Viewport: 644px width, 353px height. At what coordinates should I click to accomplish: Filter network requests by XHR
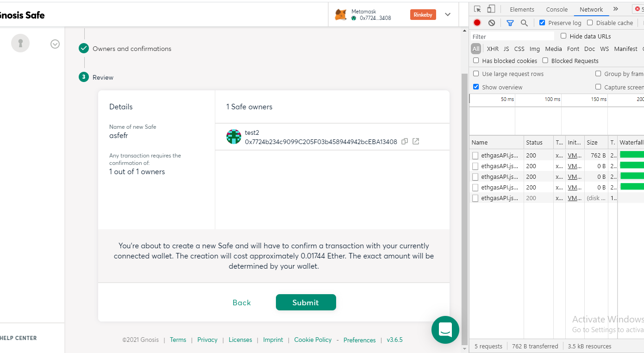coord(493,49)
